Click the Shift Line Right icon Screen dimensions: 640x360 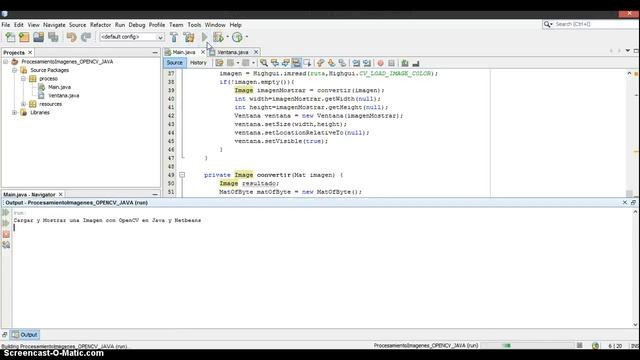pos(367,63)
